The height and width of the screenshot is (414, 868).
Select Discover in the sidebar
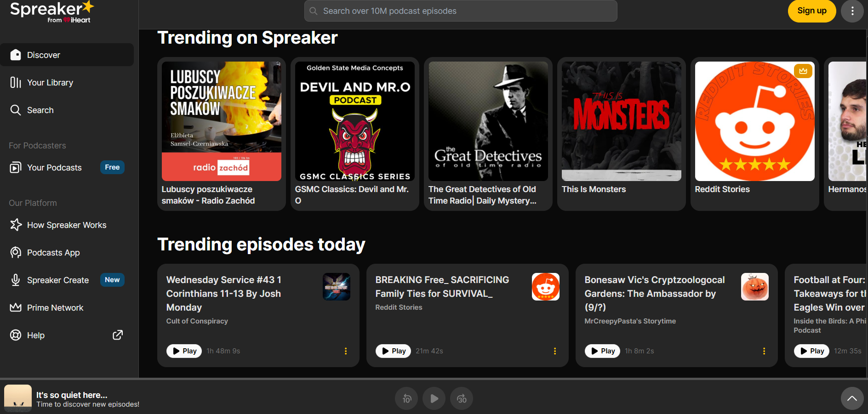pos(44,55)
